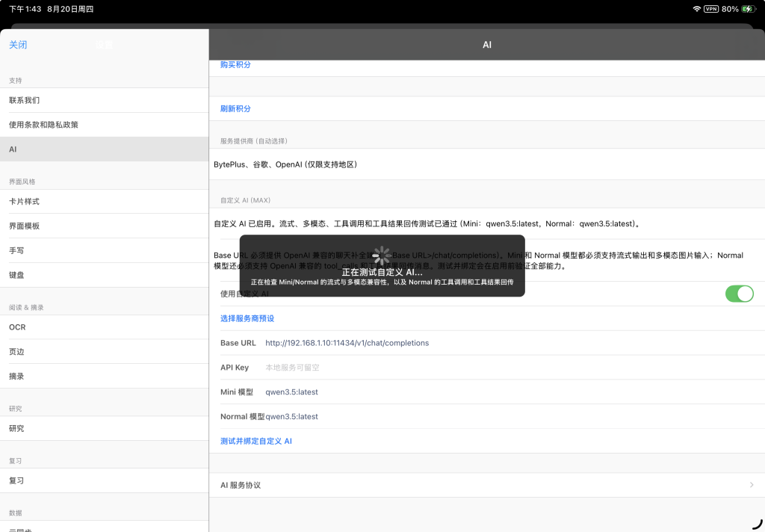Click 选择服务商预设 link
Viewport: 765px width, 532px height.
point(247,318)
